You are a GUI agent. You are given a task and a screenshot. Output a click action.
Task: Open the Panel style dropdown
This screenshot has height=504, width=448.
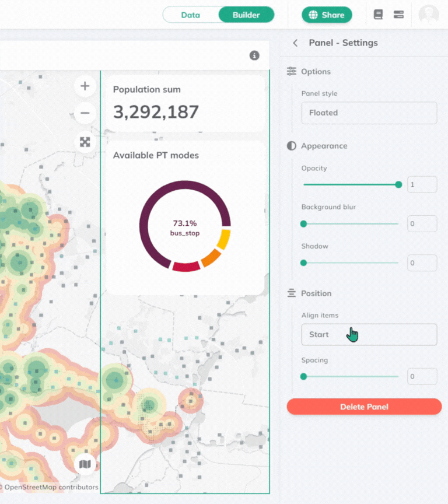point(369,113)
